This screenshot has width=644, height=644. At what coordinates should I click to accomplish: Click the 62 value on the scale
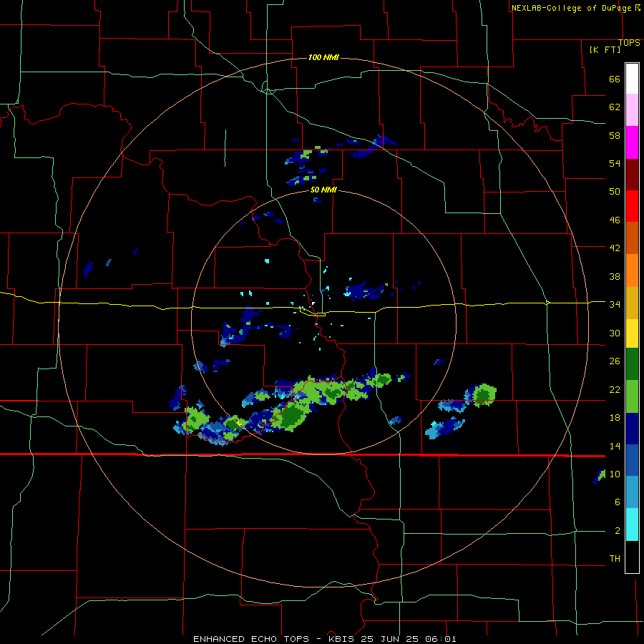click(x=615, y=107)
